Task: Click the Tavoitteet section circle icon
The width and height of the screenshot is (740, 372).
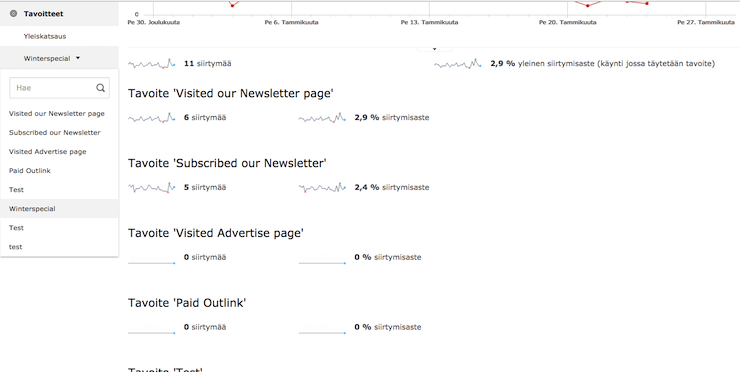Action: pos(13,14)
